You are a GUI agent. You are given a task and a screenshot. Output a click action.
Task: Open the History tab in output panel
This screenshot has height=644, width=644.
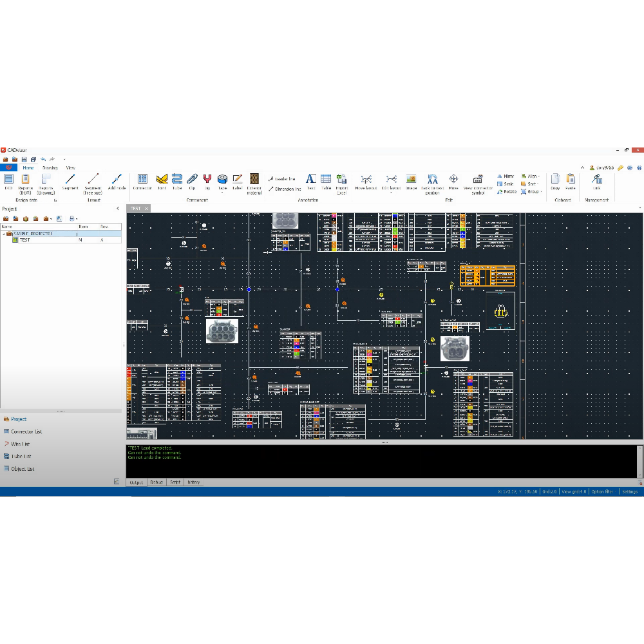point(193,482)
